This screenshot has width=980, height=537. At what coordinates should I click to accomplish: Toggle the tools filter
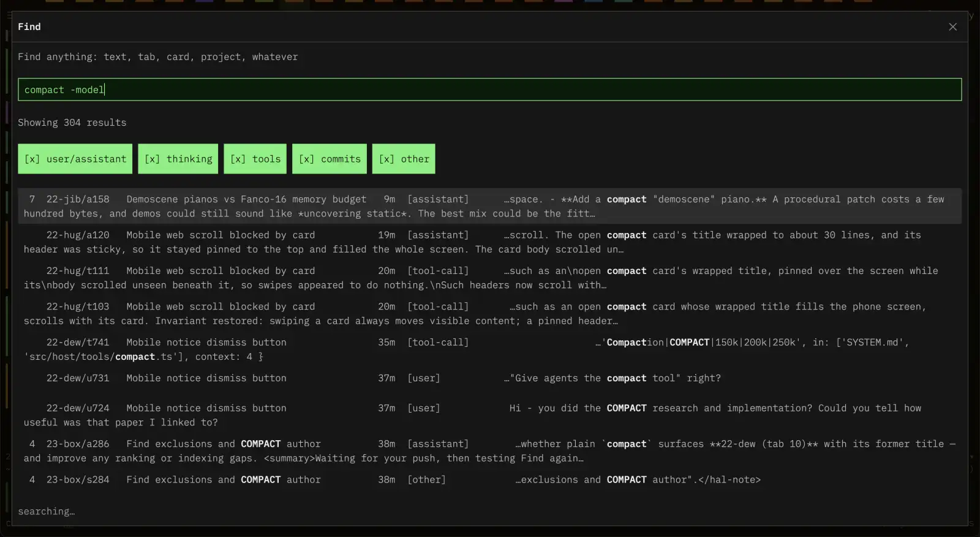tap(255, 159)
